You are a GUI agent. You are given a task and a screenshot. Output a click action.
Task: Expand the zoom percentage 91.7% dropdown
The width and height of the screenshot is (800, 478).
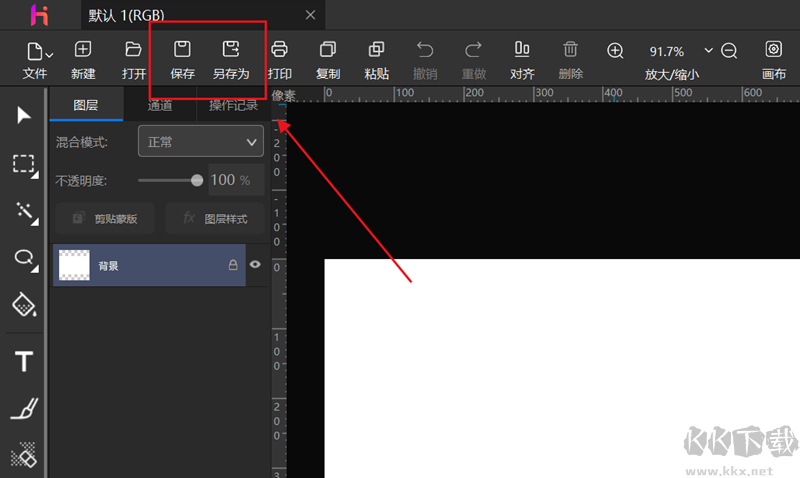pos(708,50)
